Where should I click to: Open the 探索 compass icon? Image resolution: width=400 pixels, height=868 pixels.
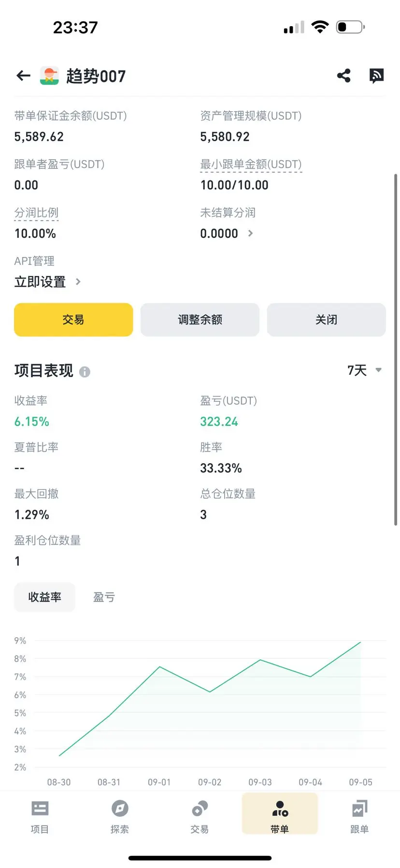coord(120,809)
